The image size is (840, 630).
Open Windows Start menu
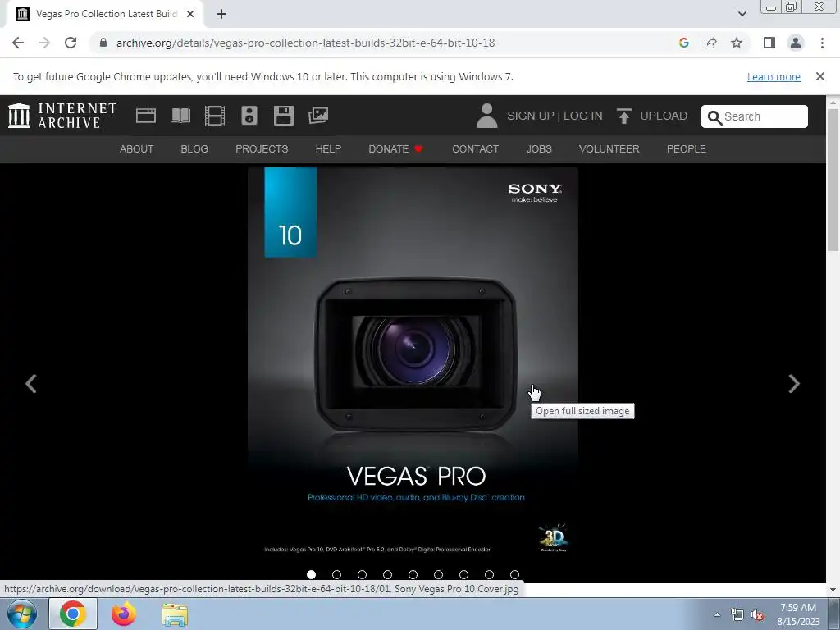coord(21,614)
